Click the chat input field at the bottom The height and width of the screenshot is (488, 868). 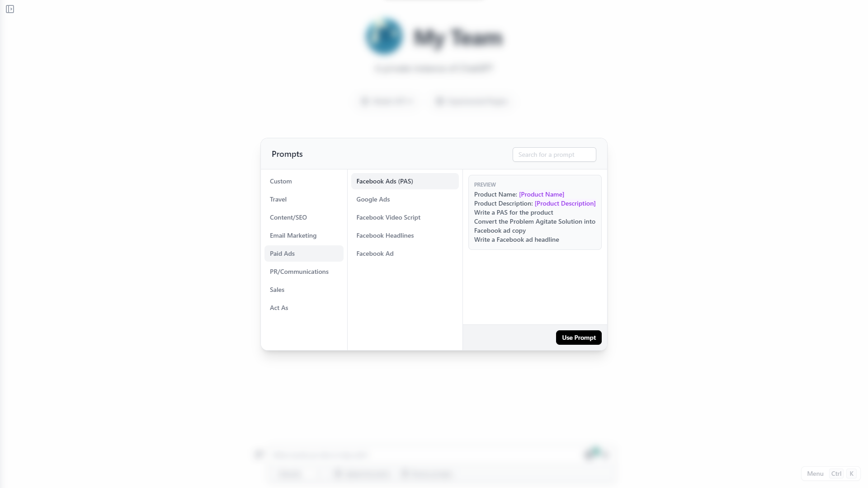tap(425, 454)
